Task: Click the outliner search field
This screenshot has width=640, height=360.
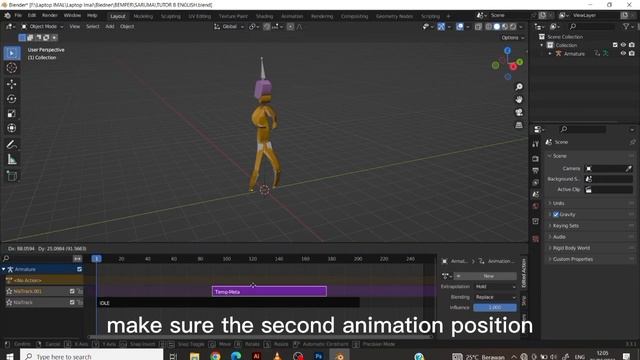Action: pyautogui.click(x=593, y=27)
